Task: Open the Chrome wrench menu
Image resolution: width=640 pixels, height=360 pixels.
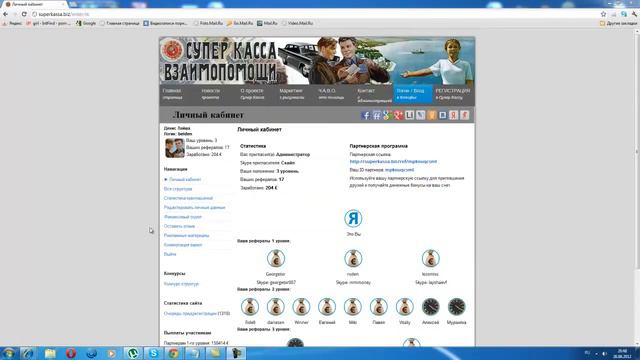Action: (635, 14)
